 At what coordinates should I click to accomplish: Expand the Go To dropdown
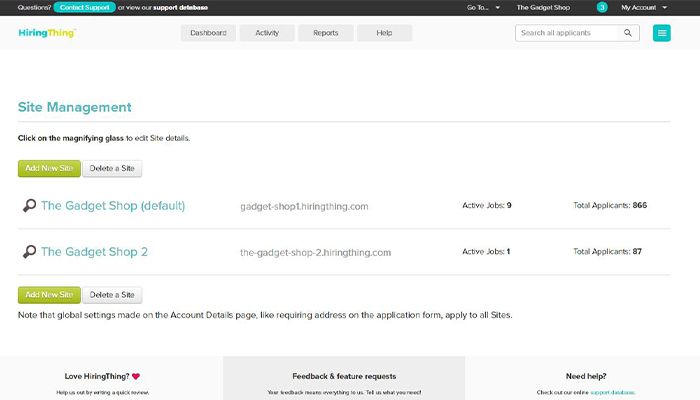tap(483, 8)
